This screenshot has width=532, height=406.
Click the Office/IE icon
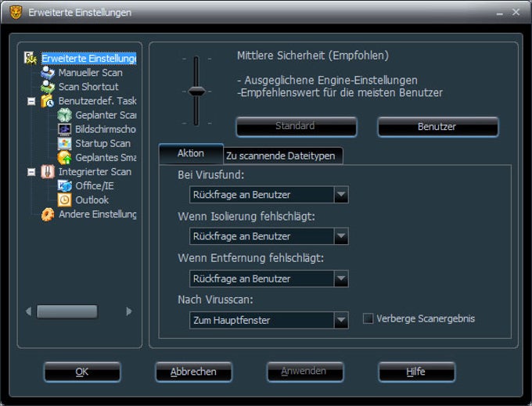coord(64,186)
